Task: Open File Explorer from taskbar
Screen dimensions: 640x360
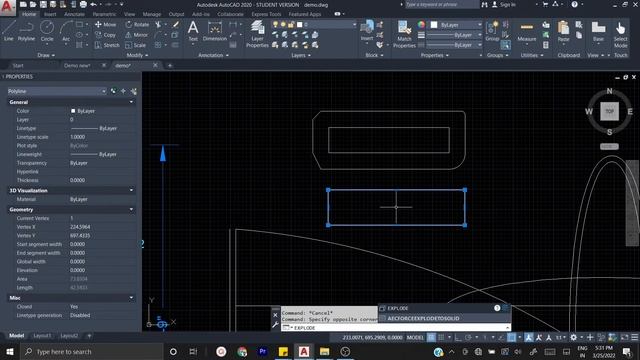Action: pyautogui.click(x=324, y=351)
